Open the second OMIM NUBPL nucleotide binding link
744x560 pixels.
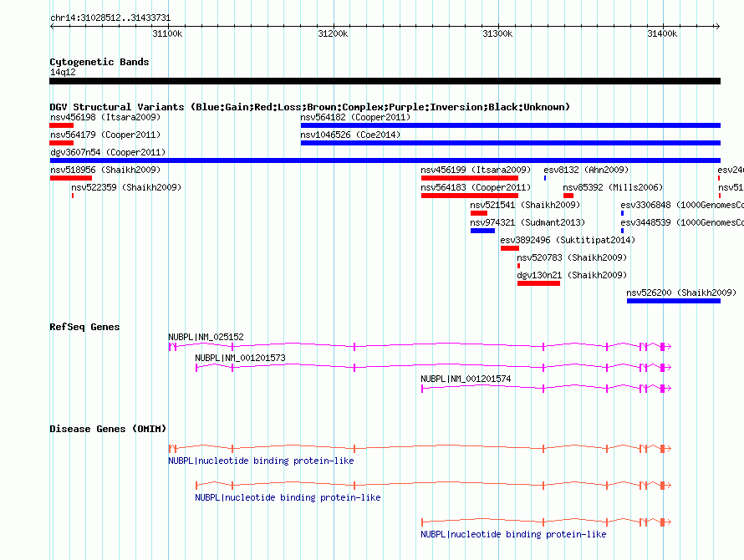(288, 497)
